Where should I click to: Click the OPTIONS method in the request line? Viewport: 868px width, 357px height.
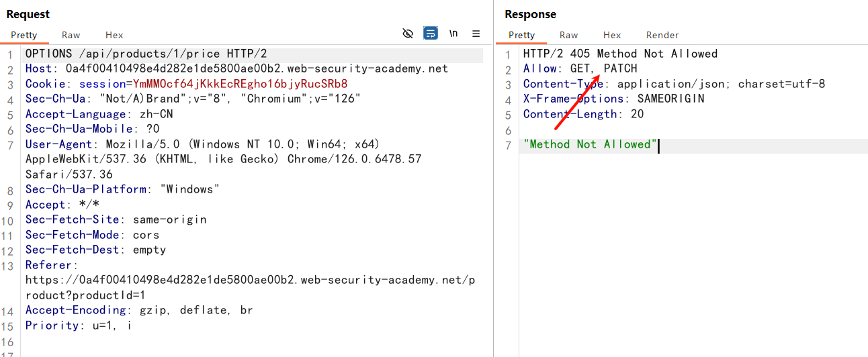coord(48,54)
